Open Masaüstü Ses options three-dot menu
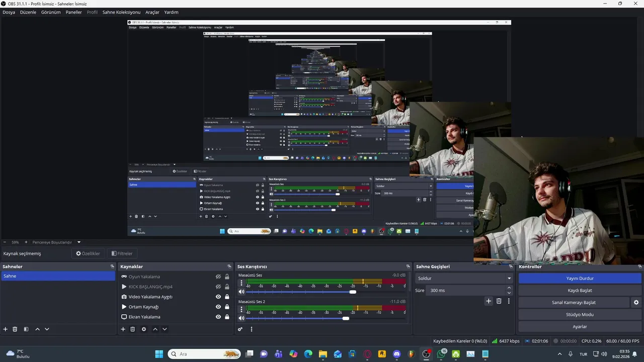Image resolution: width=644 pixels, height=362 pixels. [x=242, y=283]
